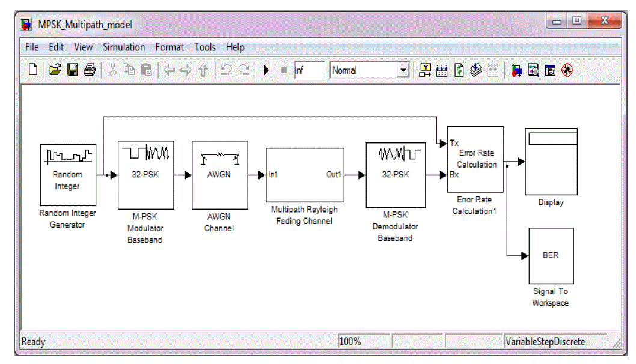Expand the Normal simulation mode dropdown
This screenshot has width=636, height=364.
[x=403, y=71]
